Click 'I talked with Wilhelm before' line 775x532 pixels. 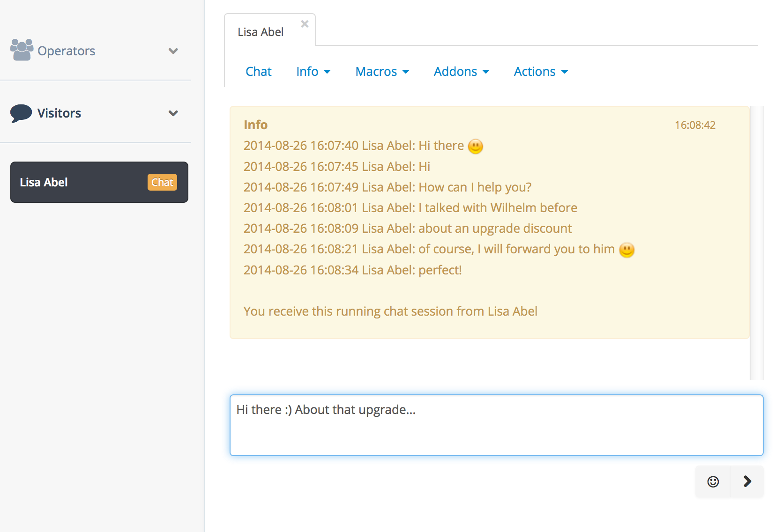410,208
